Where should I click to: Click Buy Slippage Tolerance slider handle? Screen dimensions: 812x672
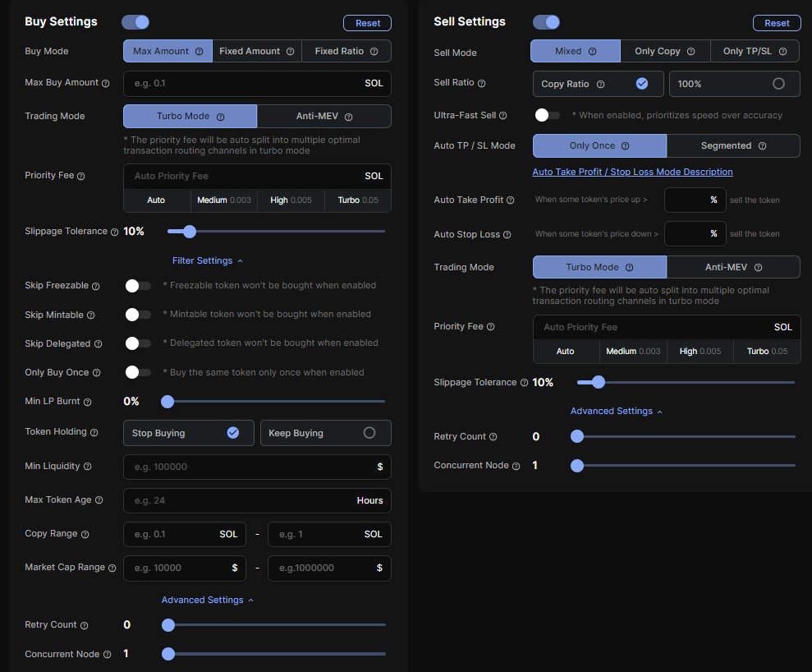190,232
